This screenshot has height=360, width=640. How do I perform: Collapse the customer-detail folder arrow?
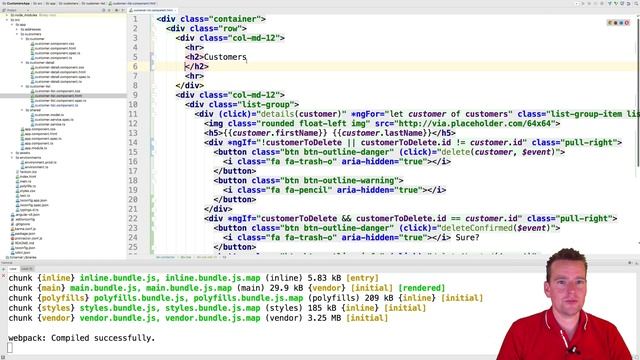point(22,62)
